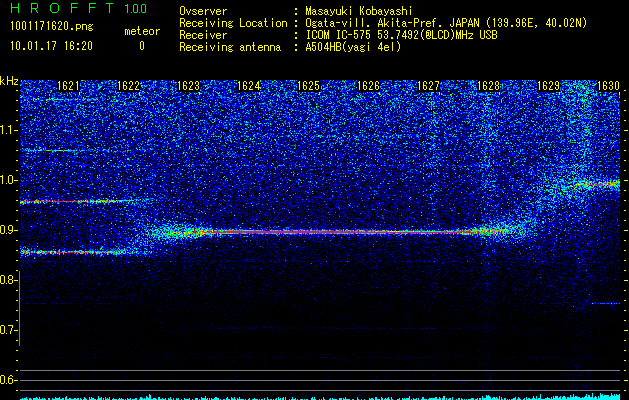Select receiver text ICOM IC-575 53.7492 MHz USB

[x=401, y=35]
